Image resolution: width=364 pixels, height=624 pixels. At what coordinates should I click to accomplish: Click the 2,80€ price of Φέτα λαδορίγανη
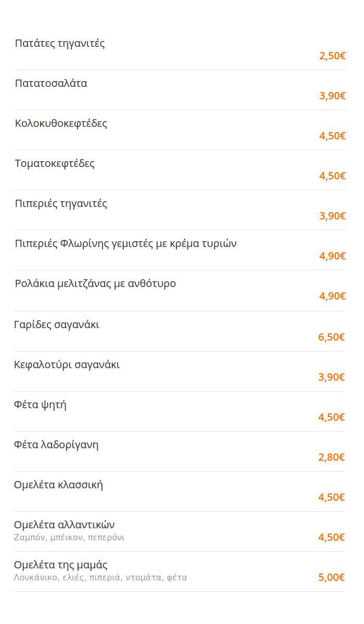331,457
